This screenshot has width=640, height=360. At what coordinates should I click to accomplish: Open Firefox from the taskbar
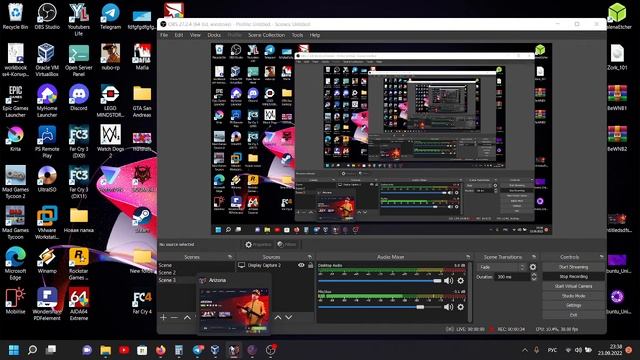[x=161, y=350]
